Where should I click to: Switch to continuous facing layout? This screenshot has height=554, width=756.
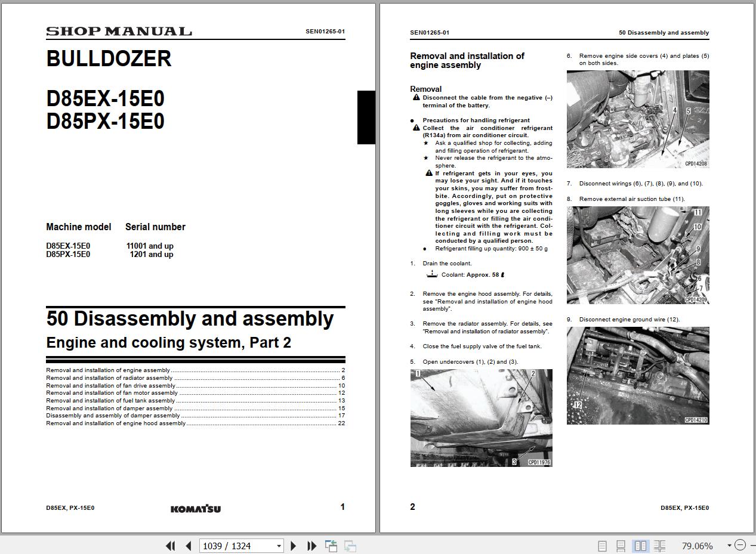point(659,546)
